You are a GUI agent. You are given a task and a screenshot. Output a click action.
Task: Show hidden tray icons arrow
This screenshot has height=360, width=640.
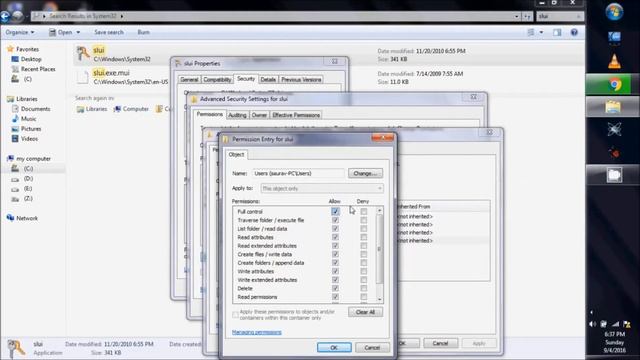(x=591, y=312)
